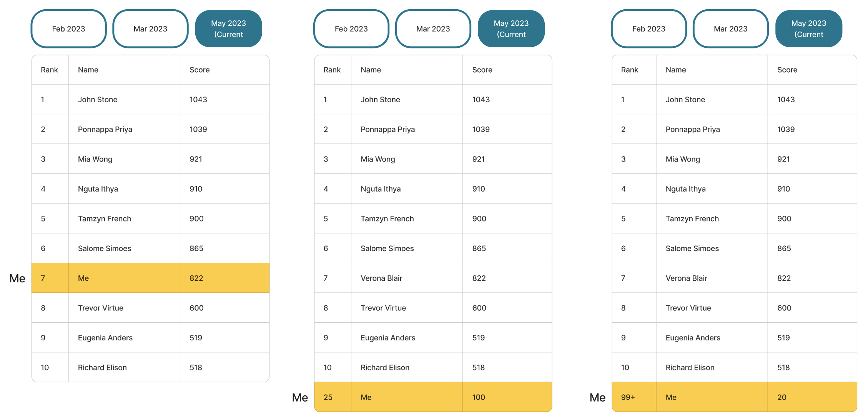Select Mar 2023 in the rightmost leaderboard
This screenshot has height=420, width=868.
click(730, 28)
